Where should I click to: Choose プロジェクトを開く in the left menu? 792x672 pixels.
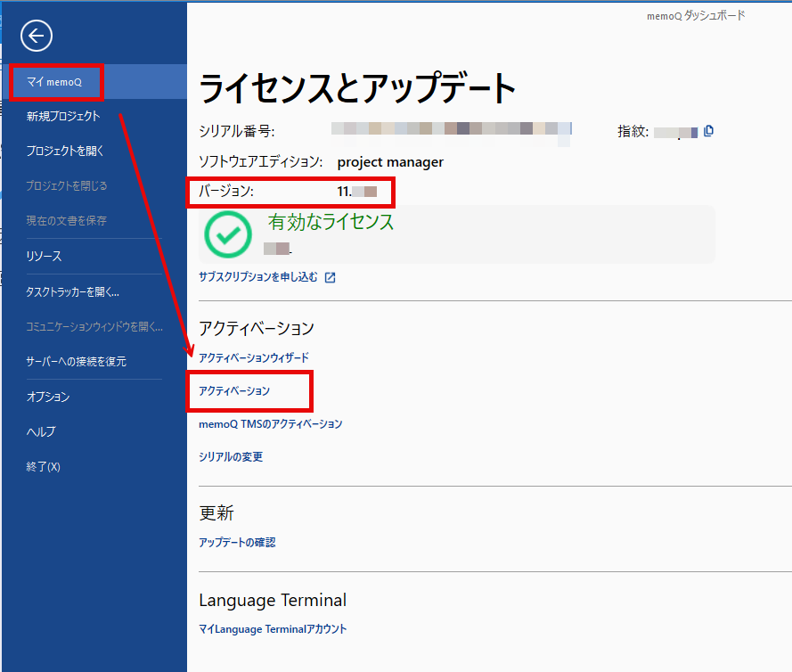[x=65, y=151]
